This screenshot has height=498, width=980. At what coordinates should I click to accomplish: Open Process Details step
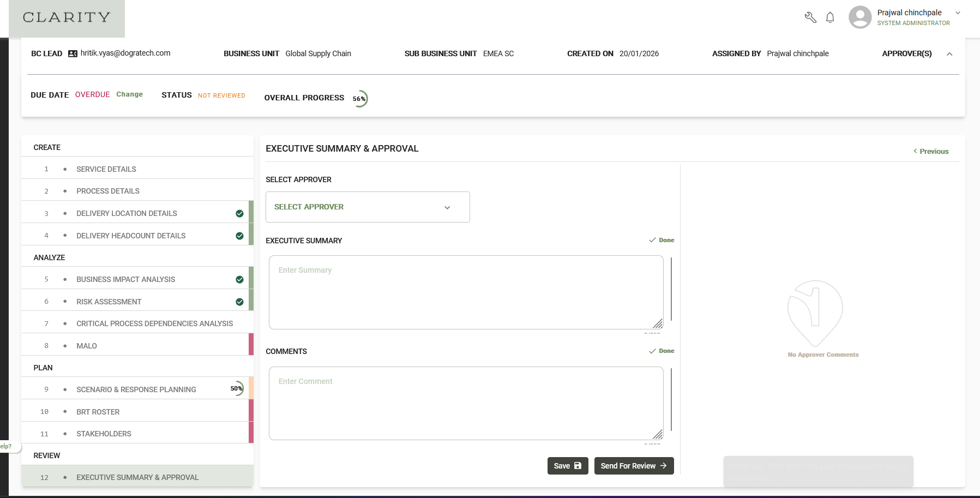coord(137,191)
